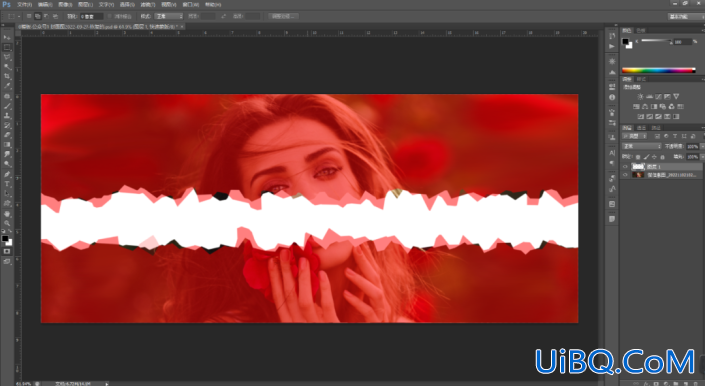Click the Brightness/Contrast adjustment icon

tap(640, 97)
